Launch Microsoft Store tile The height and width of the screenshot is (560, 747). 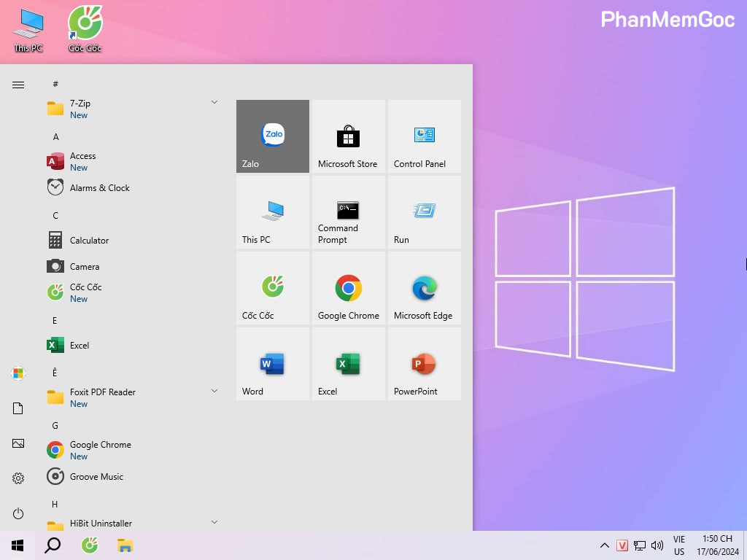348,136
